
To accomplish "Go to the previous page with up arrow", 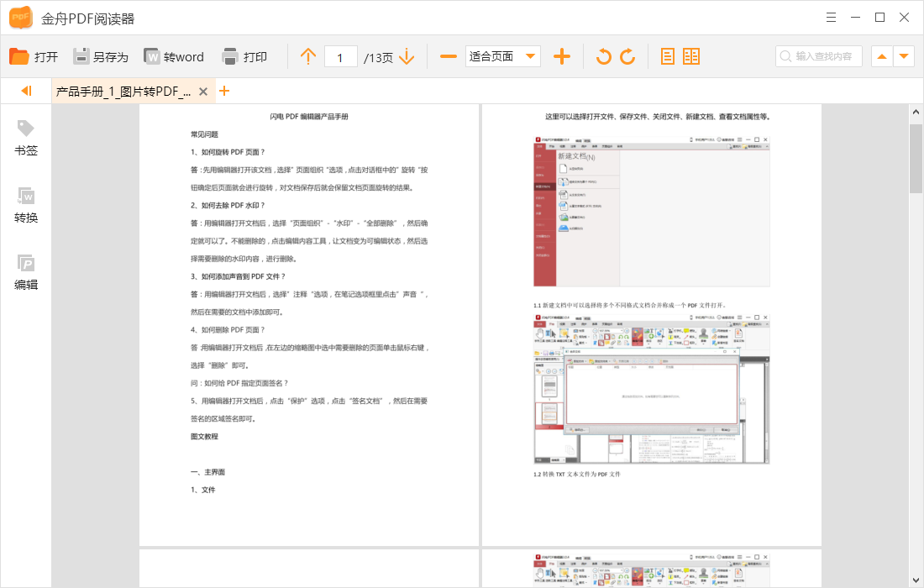I will coord(308,56).
